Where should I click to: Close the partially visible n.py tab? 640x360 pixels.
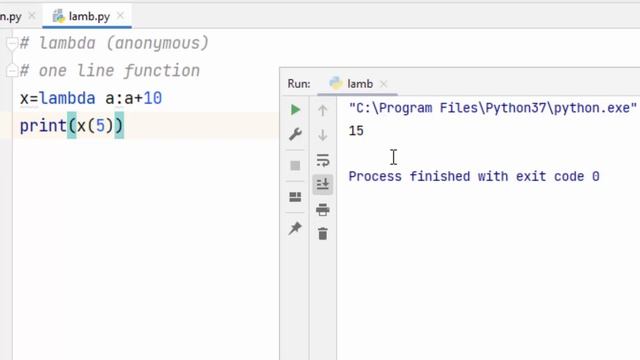pos(31,16)
